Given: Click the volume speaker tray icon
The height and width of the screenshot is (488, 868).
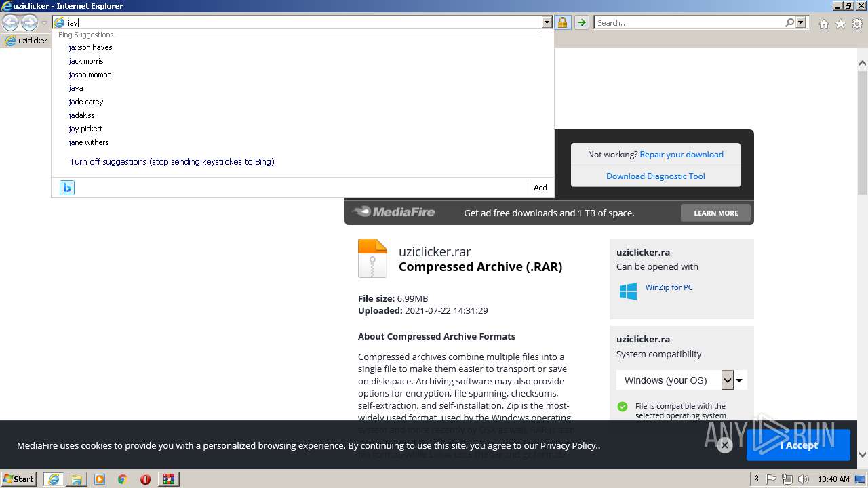Looking at the screenshot, I should point(804,479).
